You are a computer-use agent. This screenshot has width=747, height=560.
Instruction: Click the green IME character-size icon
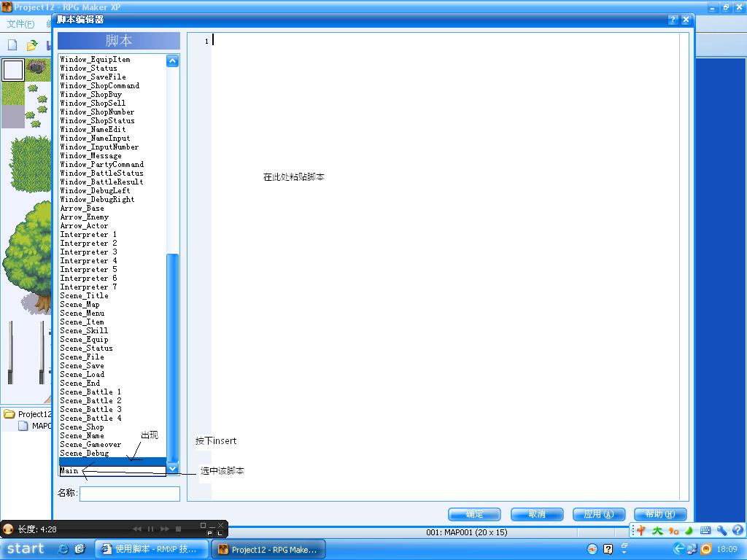(657, 530)
